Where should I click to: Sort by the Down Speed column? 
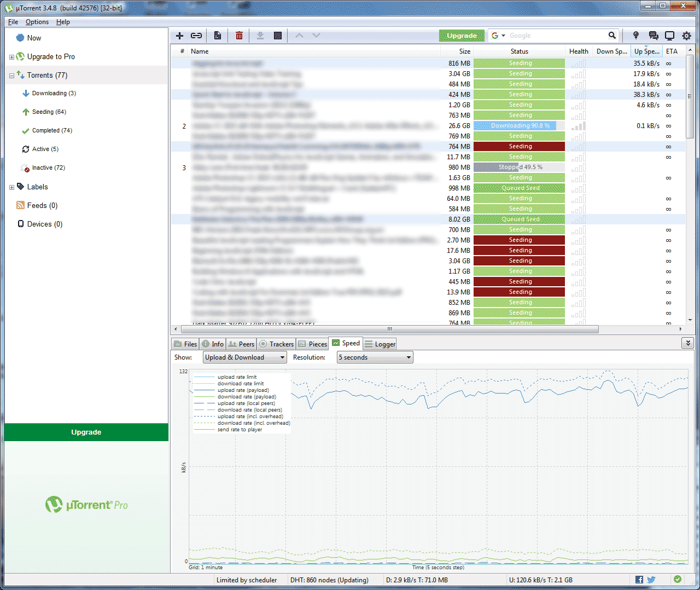click(x=611, y=51)
